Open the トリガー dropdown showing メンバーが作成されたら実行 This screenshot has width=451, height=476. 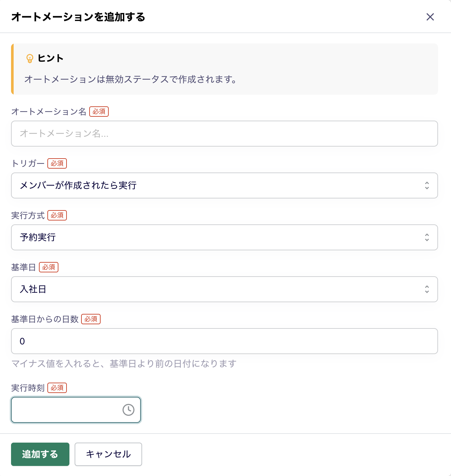[225, 185]
